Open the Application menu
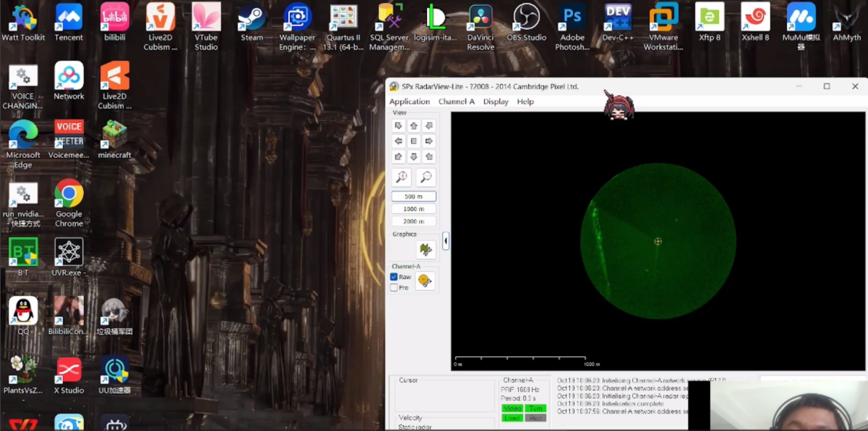This screenshot has width=868, height=431. [x=409, y=102]
